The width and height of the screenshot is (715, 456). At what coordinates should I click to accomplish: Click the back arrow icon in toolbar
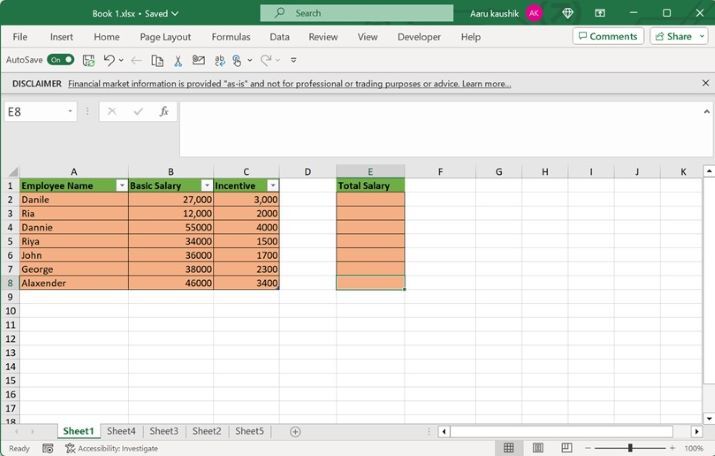(136, 60)
